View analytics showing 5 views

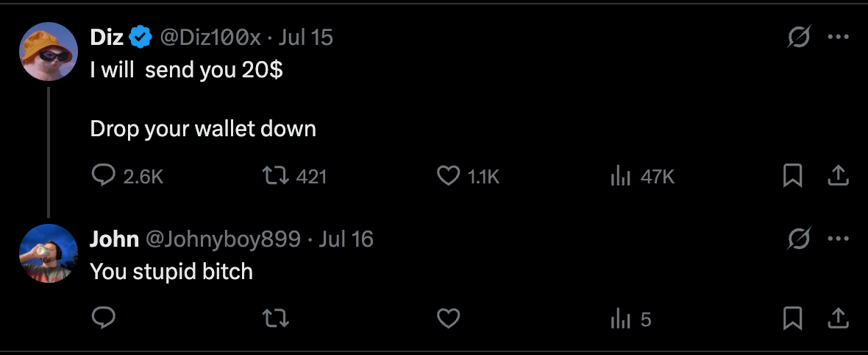point(630,320)
